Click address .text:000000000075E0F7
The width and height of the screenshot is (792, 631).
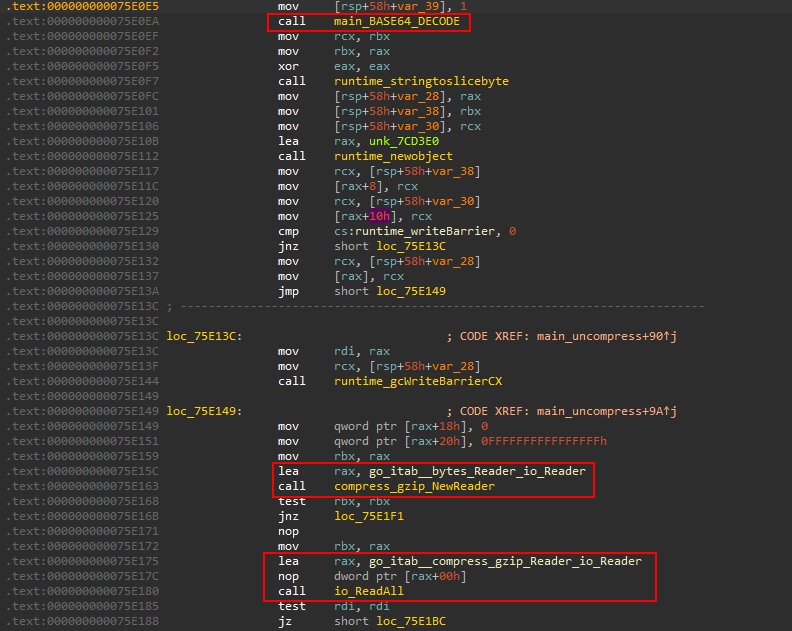82,81
